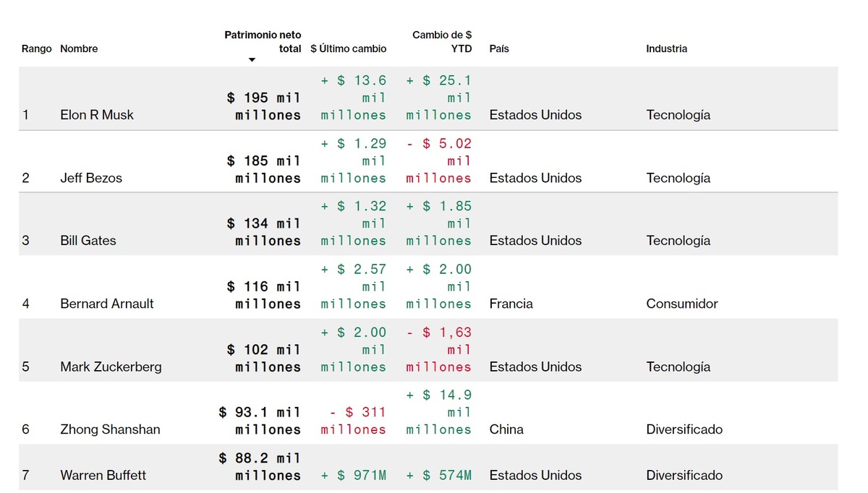This screenshot has height=493, width=868.
Task: Click the Industria column header
Action: point(666,49)
